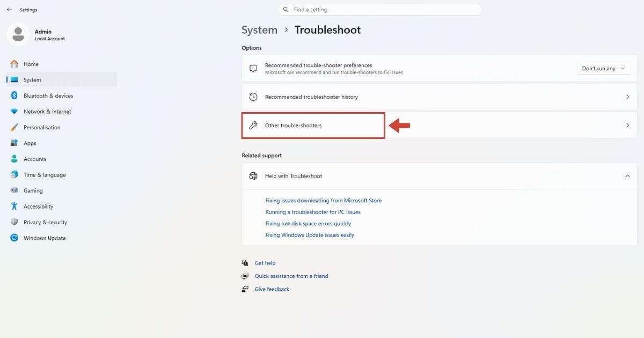The height and width of the screenshot is (338, 644).
Task: Open Fixing Windows Update issues easily link
Action: point(310,235)
